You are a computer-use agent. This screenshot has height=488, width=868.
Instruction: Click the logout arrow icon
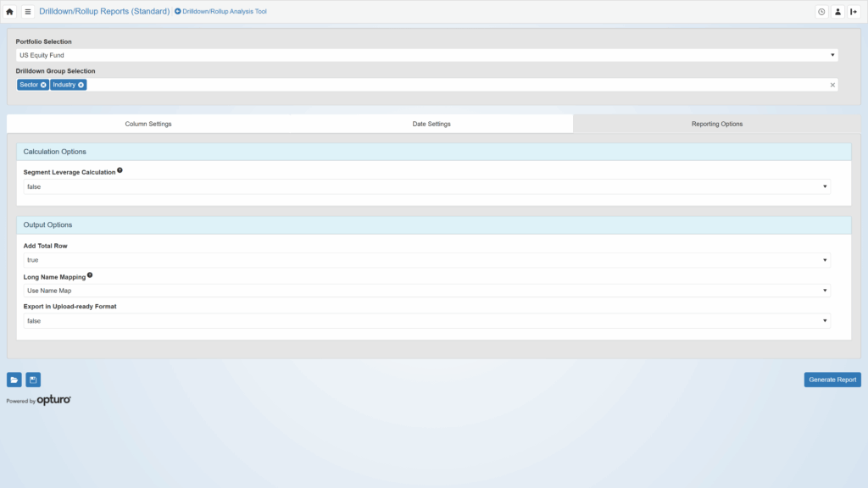(x=854, y=12)
